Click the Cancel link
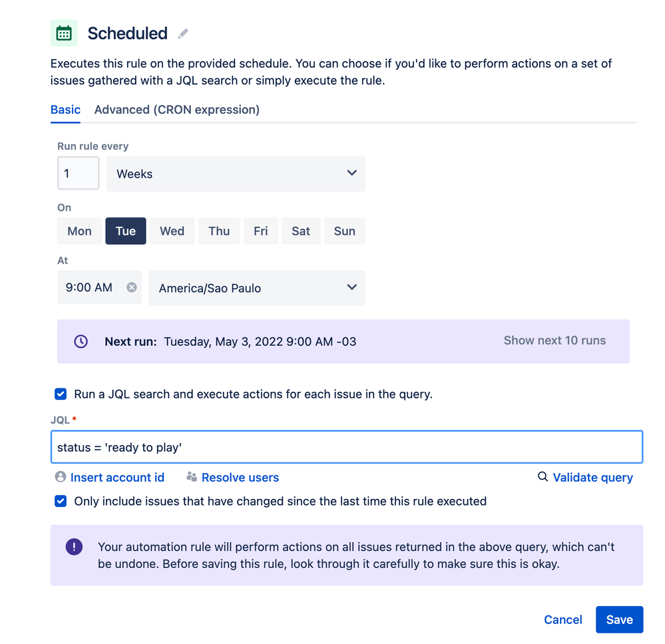 (x=562, y=619)
